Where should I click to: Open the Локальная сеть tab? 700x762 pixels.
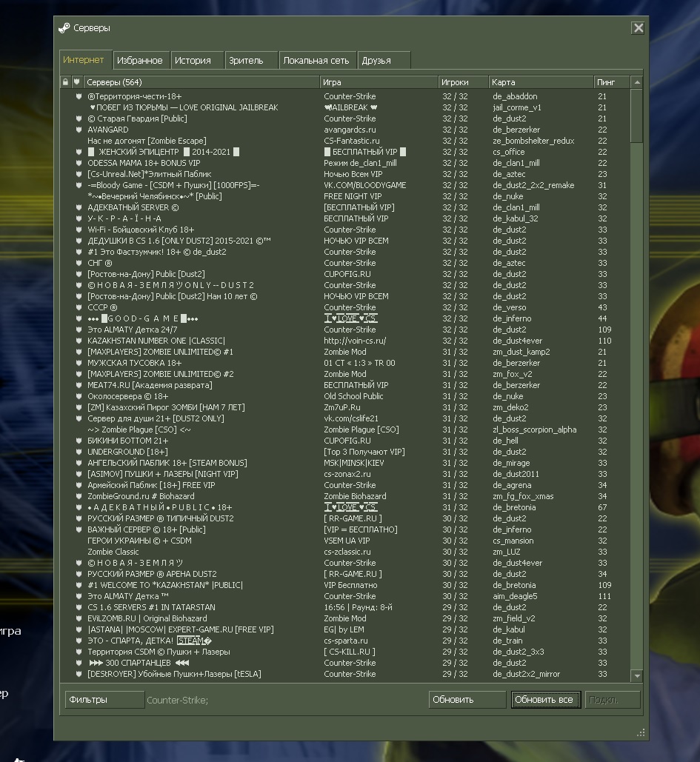pyautogui.click(x=318, y=60)
